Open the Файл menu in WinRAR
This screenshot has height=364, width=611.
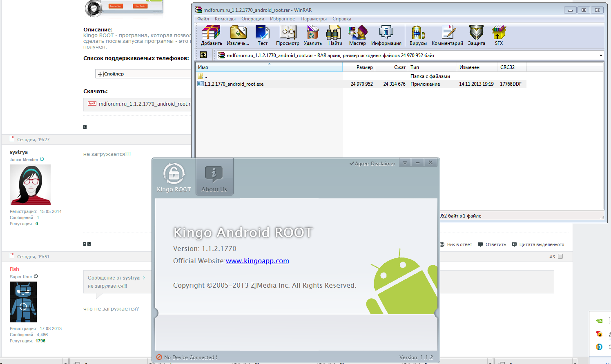203,19
